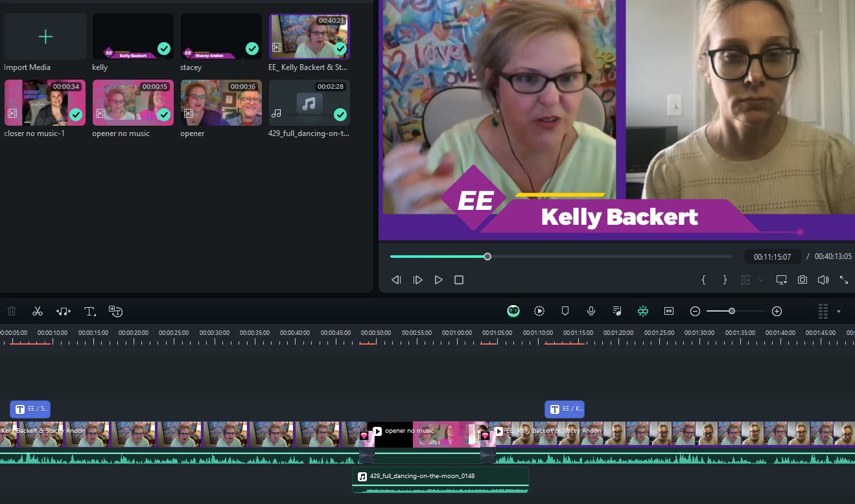Take a snapshot with the camera icon
855x504 pixels.
click(x=802, y=280)
